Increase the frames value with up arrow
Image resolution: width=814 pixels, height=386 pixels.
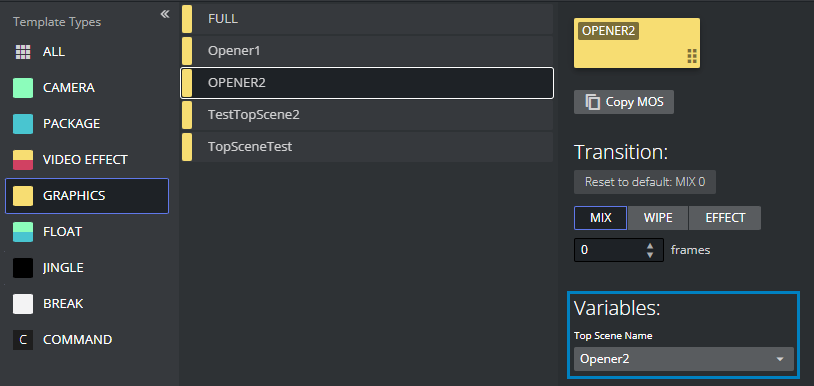[x=650, y=246]
